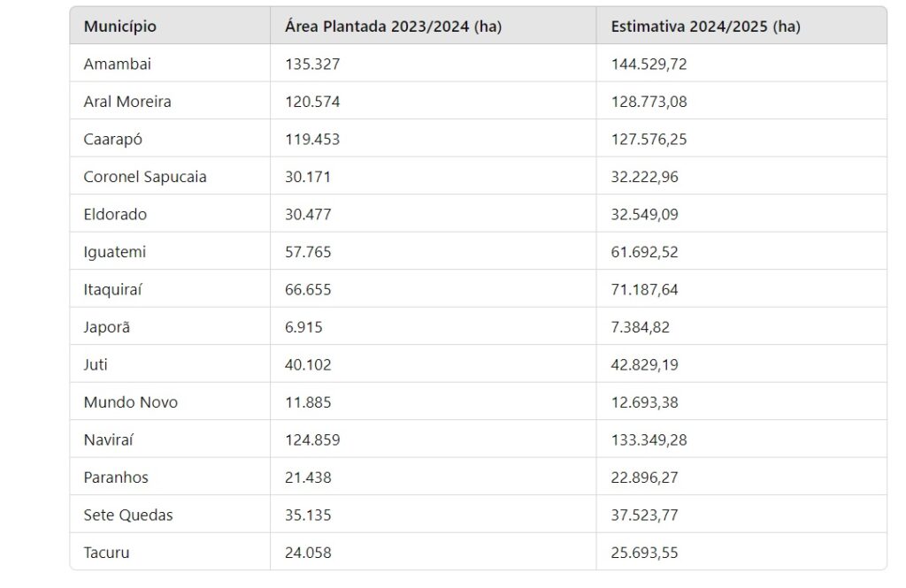Select Naviraí planted area 124.859

pyautogui.click(x=312, y=439)
